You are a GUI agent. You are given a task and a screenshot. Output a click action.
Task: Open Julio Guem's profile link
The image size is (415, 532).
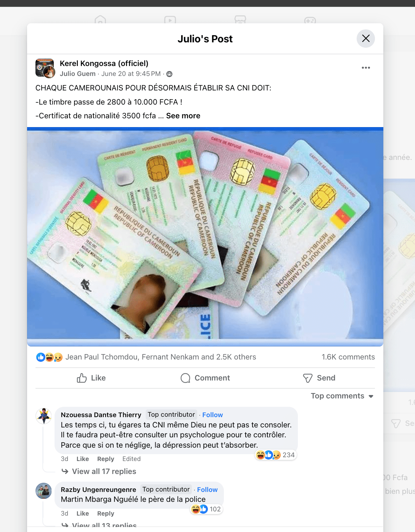pos(77,74)
